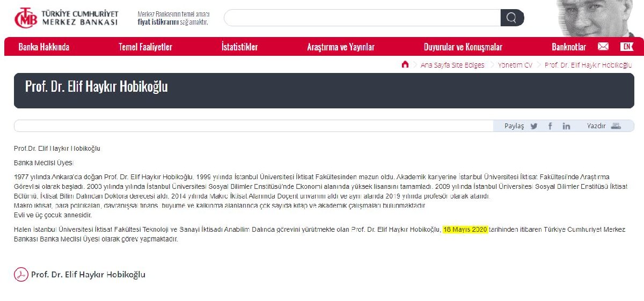The image size is (644, 301).
Task: Open Banka Hakkında menu
Action: tap(44, 47)
